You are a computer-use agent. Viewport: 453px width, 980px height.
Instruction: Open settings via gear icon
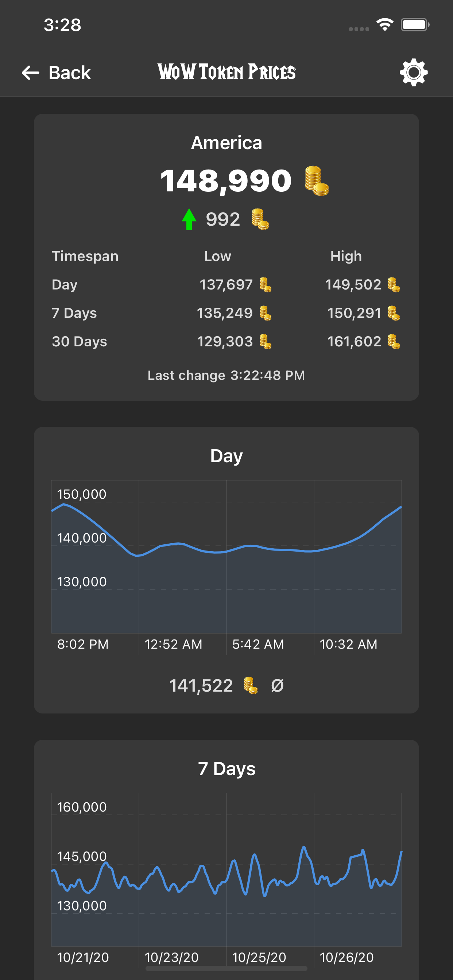[x=413, y=72]
